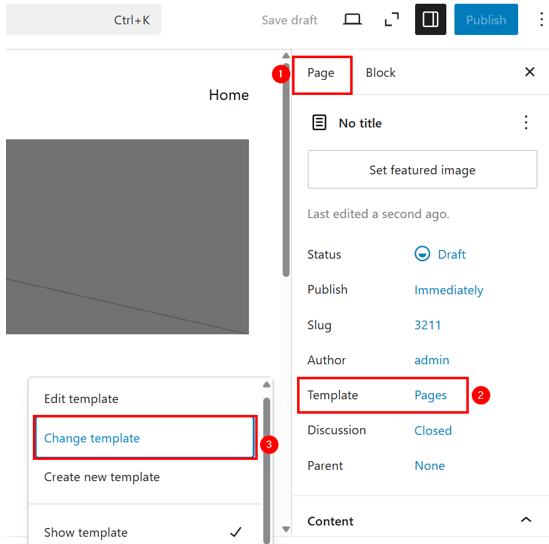Click the Publish button
The width and height of the screenshot is (549, 544).
click(x=486, y=20)
